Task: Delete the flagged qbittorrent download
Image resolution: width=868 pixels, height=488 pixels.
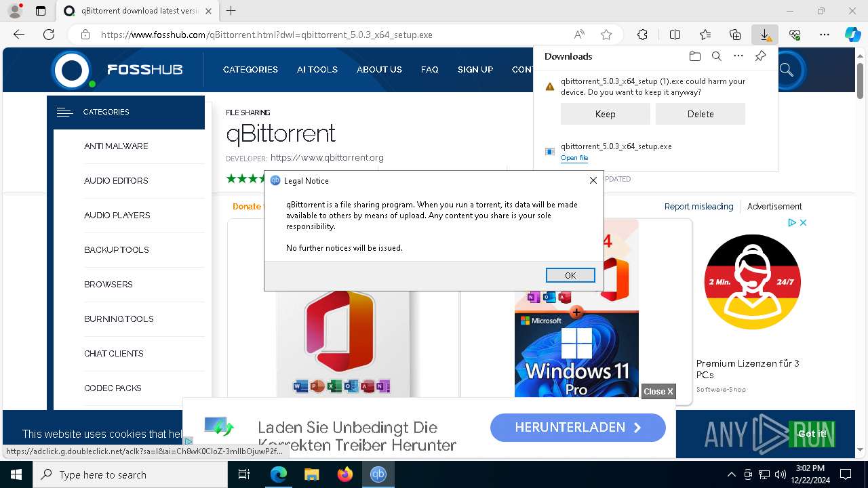Action: tap(700, 114)
